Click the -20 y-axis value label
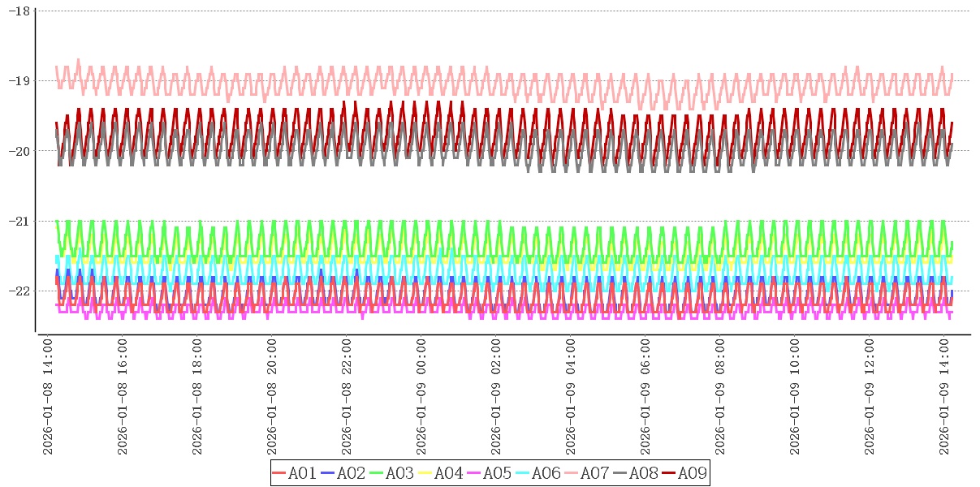Image resolution: width=980 pixels, height=487 pixels. 20,151
